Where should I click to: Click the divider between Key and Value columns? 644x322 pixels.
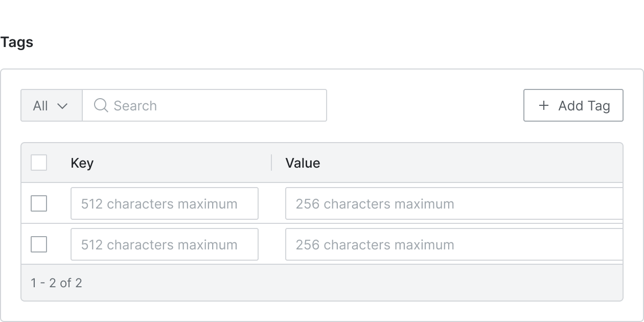[x=271, y=163]
